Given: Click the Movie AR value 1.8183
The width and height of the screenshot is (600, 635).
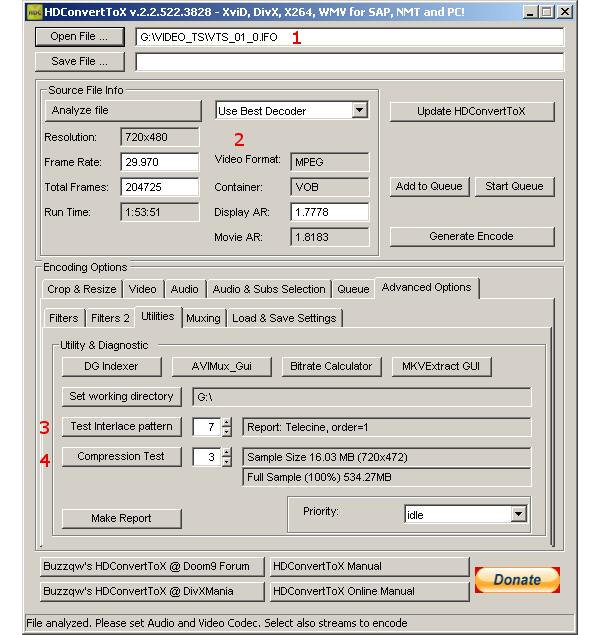Looking at the screenshot, I should tap(330, 237).
